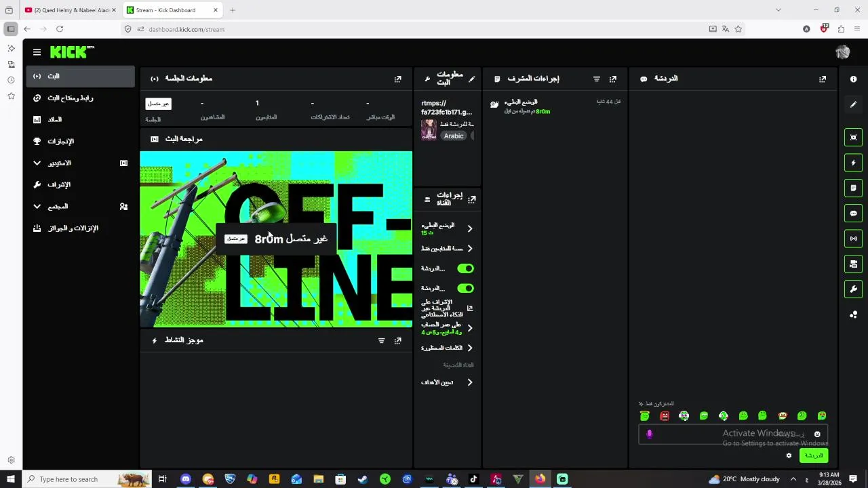Viewport: 868px width, 488px height.
Task: Filter the إجراءات المشرف moderator actions list
Action: click(x=597, y=79)
